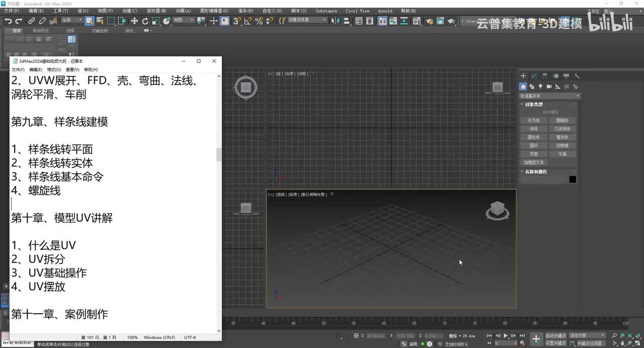The height and width of the screenshot is (348, 644).
Task: Open the Render Setup teapot icon
Action: tap(429, 21)
